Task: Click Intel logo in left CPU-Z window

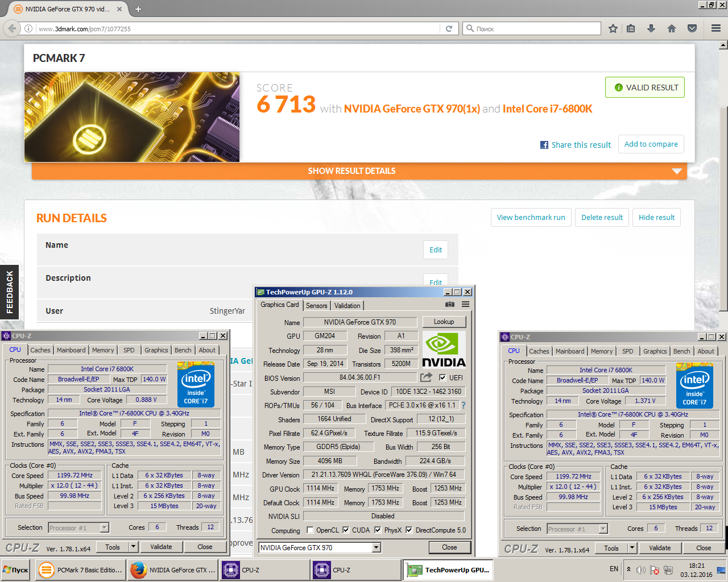Action: [196, 384]
